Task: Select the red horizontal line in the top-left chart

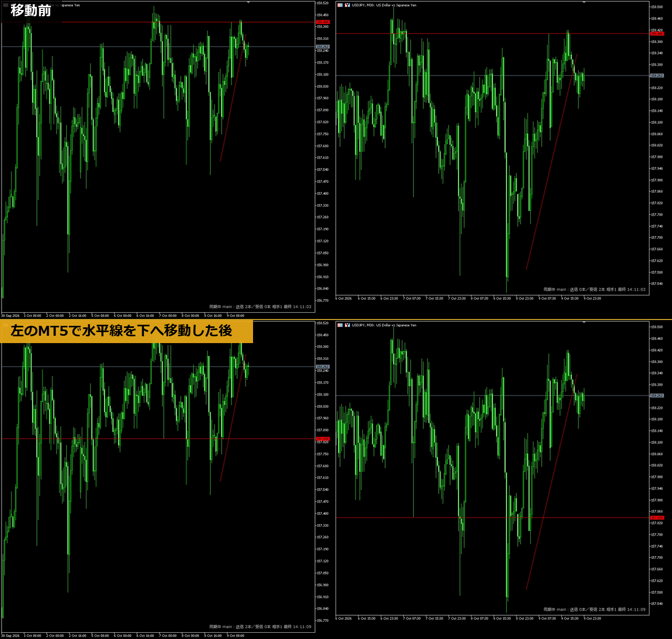Action: pos(157,22)
